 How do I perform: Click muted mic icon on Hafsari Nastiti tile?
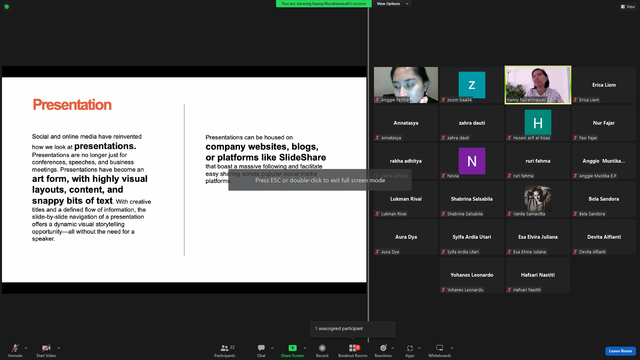(509, 289)
